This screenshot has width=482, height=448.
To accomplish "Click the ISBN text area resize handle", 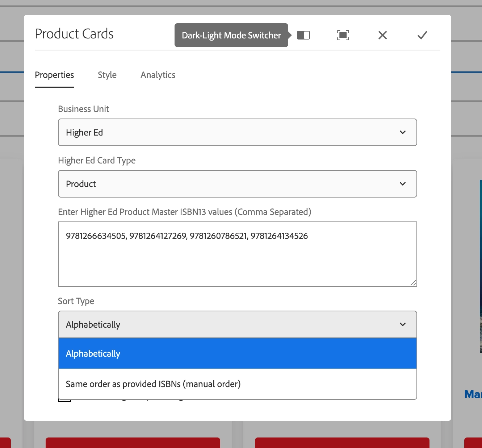I will pos(413,283).
